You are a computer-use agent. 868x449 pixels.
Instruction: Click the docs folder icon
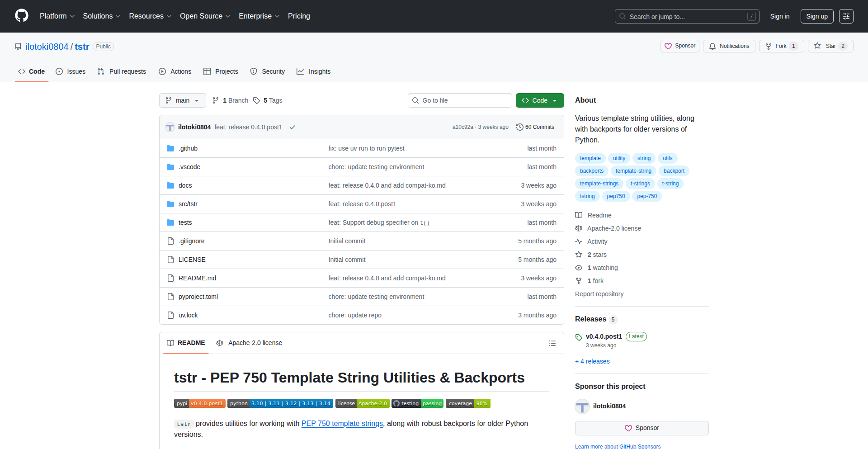click(x=170, y=185)
